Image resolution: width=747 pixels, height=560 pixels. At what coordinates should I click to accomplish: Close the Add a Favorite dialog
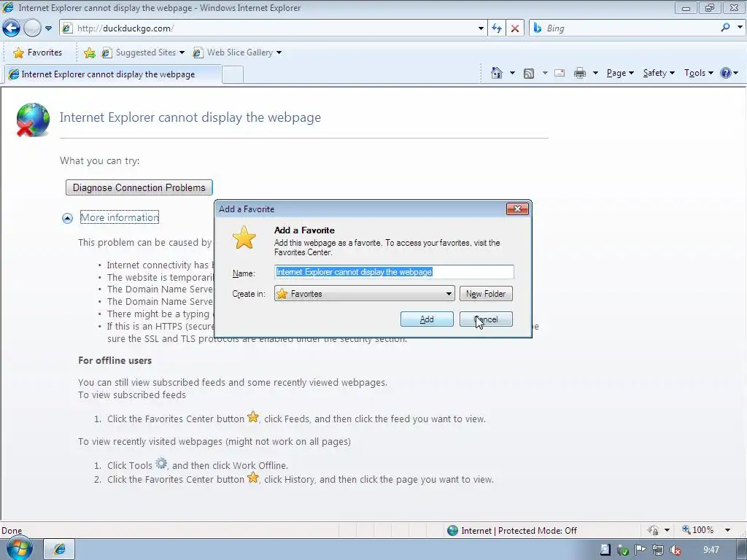pyautogui.click(x=517, y=209)
